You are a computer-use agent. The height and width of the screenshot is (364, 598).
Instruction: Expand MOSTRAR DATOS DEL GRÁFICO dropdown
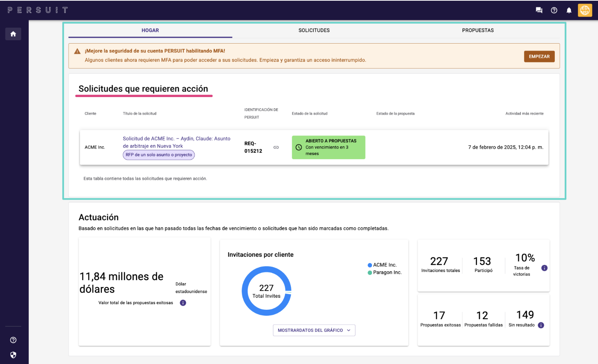(314, 330)
